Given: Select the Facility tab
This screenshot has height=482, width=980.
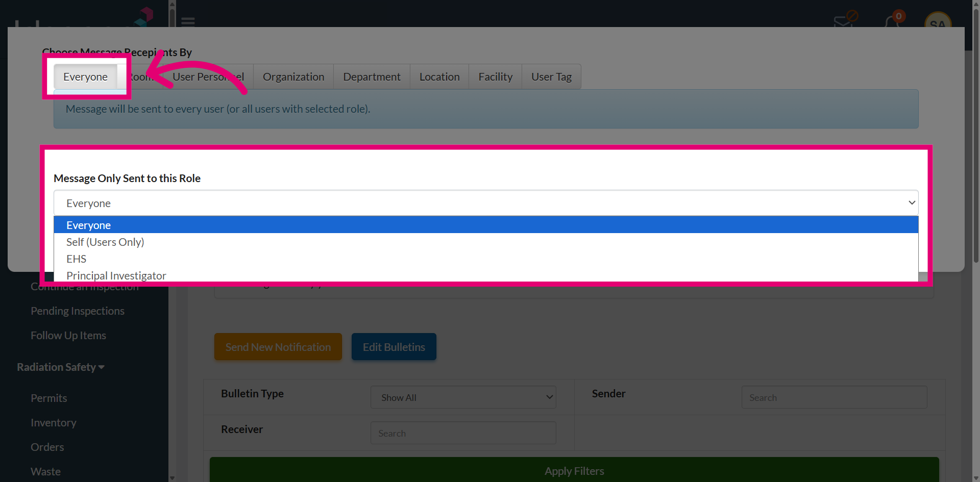Looking at the screenshot, I should click(495, 77).
